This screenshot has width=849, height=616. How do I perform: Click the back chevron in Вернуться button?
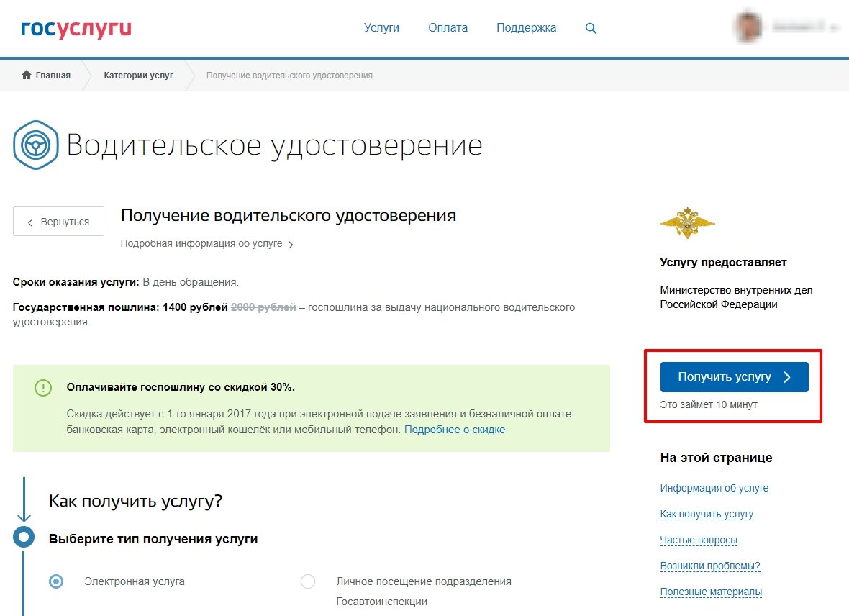pos(29,221)
